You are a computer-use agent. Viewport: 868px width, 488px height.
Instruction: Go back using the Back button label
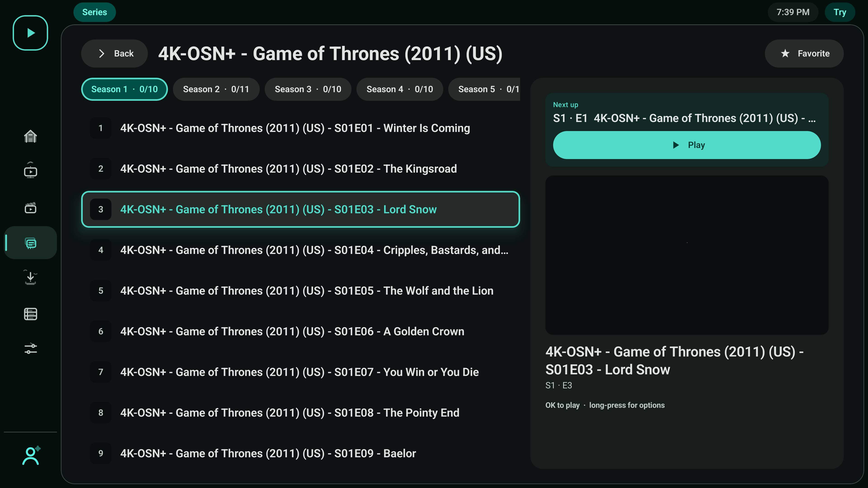124,53
